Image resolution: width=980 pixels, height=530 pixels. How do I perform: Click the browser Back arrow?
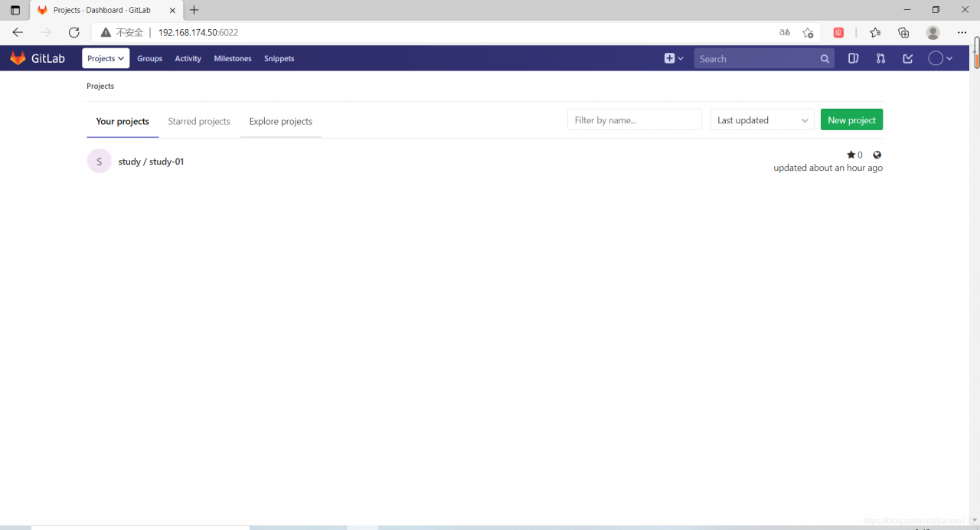(x=18, y=32)
